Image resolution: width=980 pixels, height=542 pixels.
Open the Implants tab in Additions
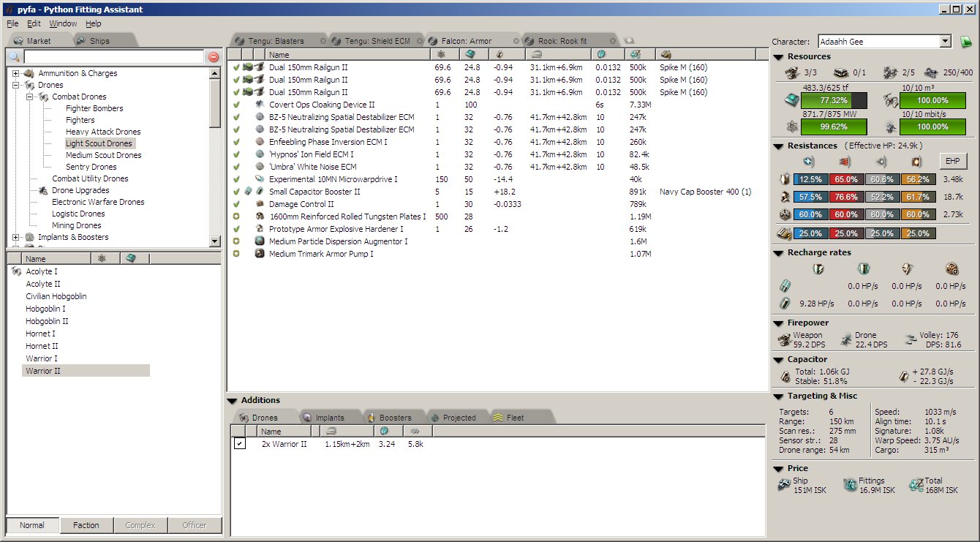click(329, 418)
